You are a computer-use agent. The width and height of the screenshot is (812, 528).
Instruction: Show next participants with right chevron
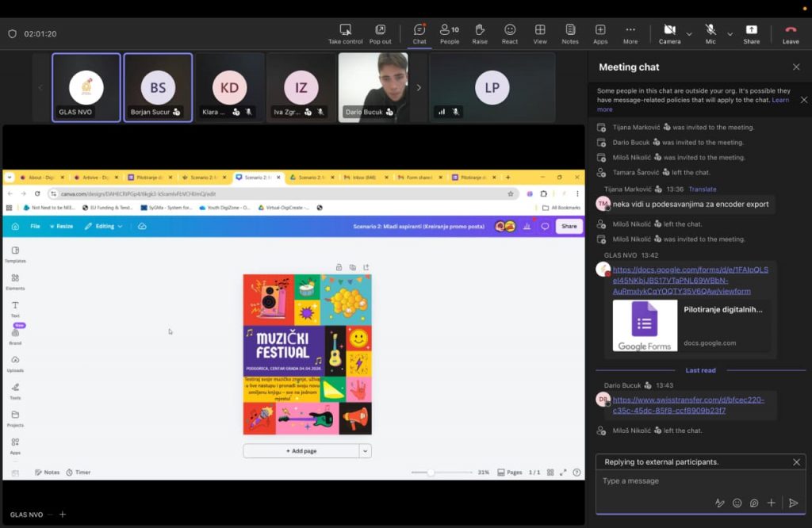point(419,88)
